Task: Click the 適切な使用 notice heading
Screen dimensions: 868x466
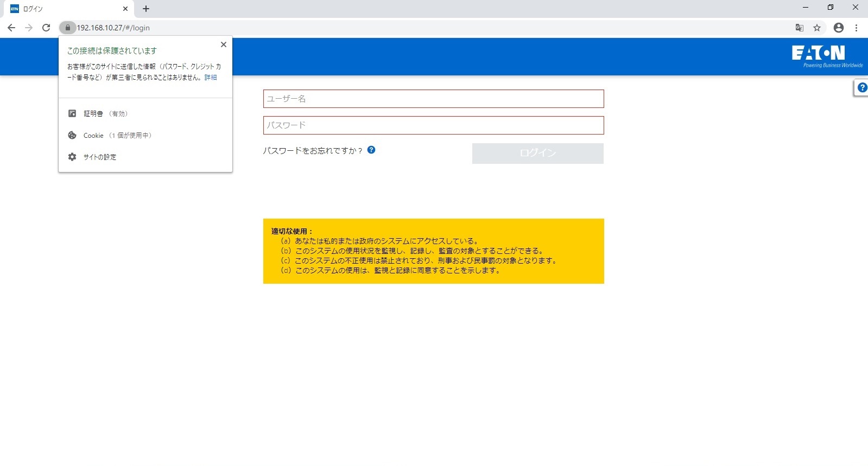Action: click(292, 231)
